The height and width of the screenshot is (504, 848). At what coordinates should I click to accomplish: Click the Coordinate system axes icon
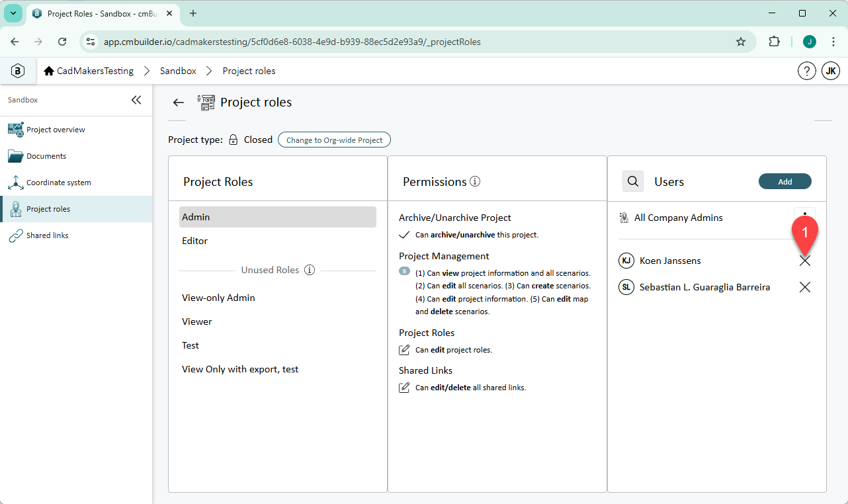pos(15,183)
